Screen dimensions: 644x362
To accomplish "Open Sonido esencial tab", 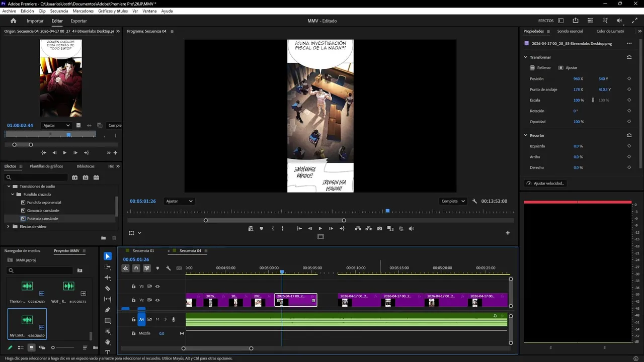I will 570,31.
